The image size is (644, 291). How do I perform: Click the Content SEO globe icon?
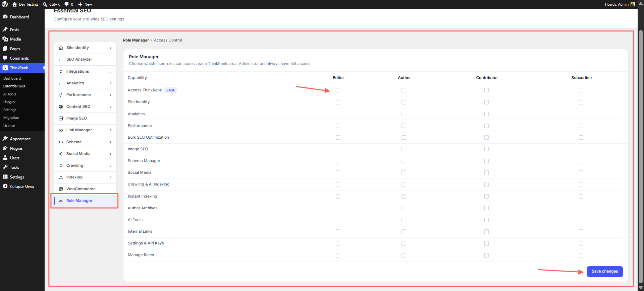point(61,107)
